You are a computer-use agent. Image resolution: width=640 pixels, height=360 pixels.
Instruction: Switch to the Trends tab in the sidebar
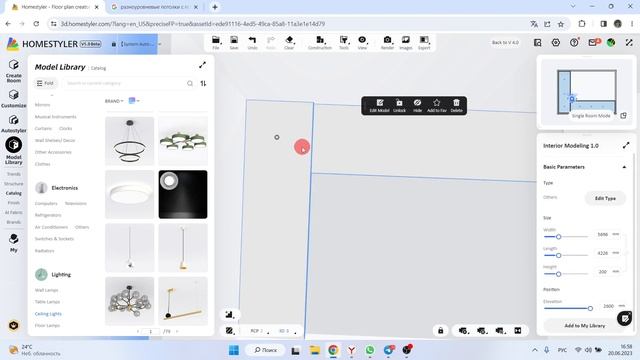(x=13, y=174)
